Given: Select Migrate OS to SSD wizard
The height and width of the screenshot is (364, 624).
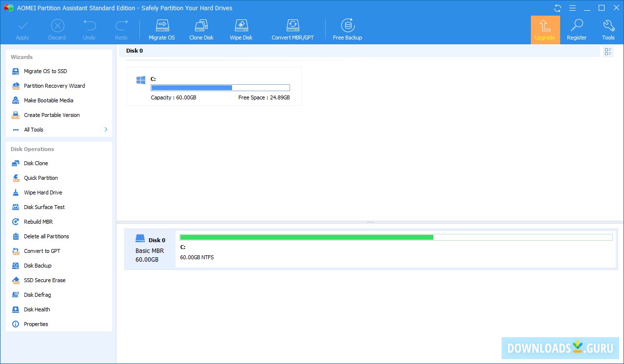Looking at the screenshot, I should pos(45,71).
